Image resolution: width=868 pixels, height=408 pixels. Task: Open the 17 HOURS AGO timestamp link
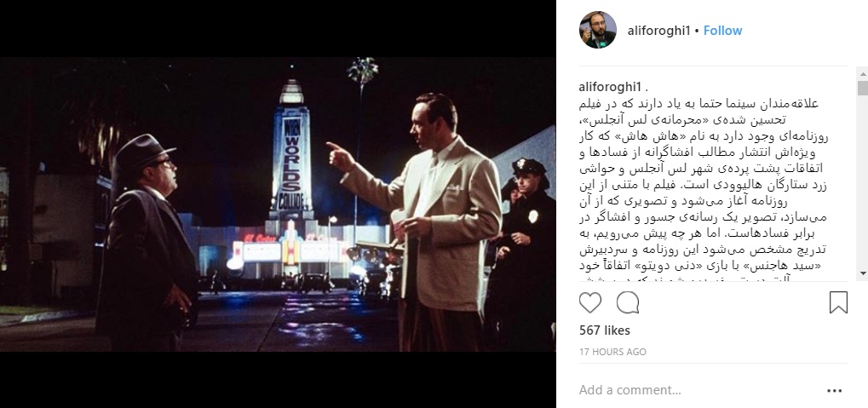[612, 352]
